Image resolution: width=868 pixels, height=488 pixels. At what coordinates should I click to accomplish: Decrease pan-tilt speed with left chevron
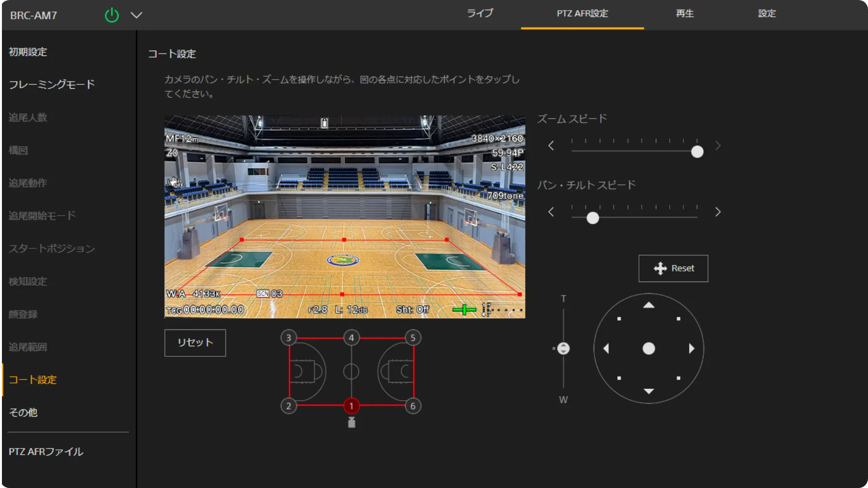click(551, 212)
